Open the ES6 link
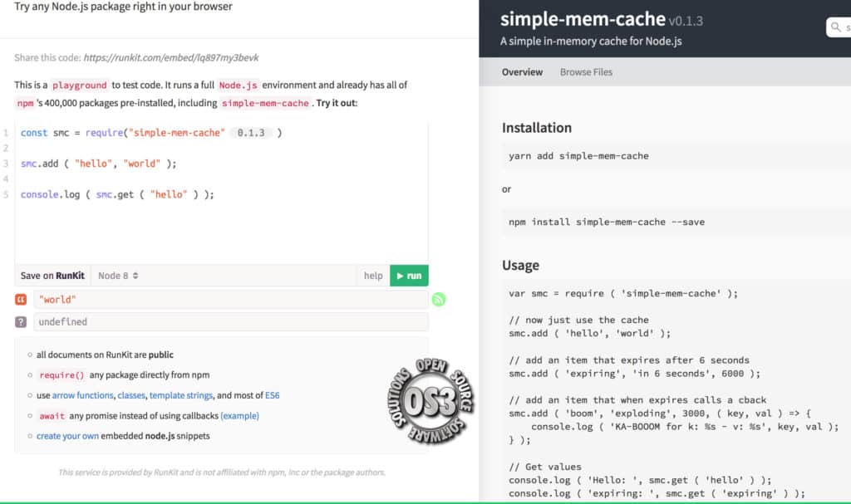851x504 pixels. click(x=272, y=395)
